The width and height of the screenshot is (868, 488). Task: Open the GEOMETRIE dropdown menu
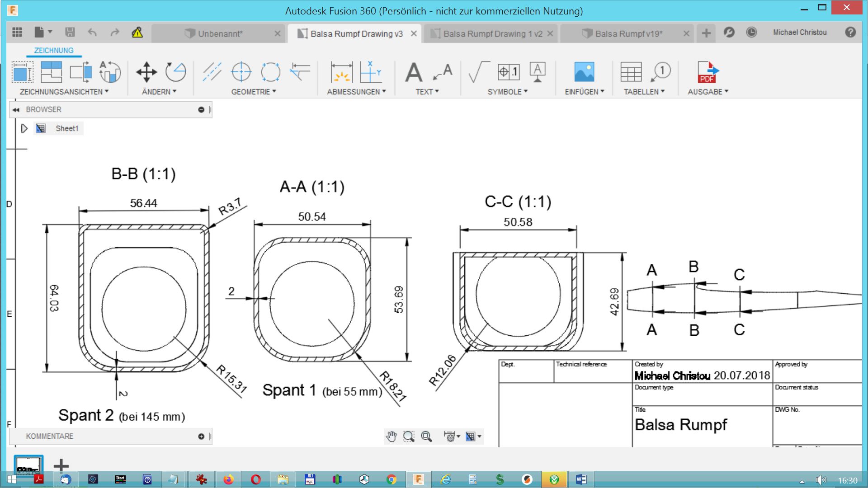point(254,92)
